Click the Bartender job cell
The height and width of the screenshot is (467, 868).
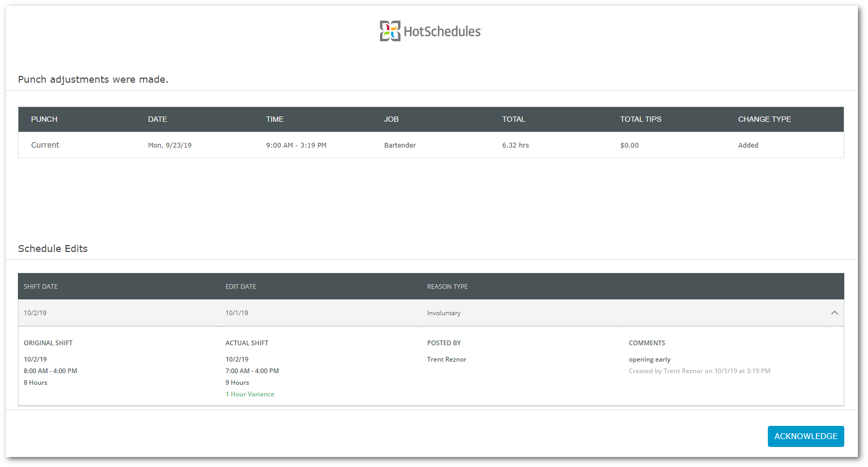[x=399, y=145]
